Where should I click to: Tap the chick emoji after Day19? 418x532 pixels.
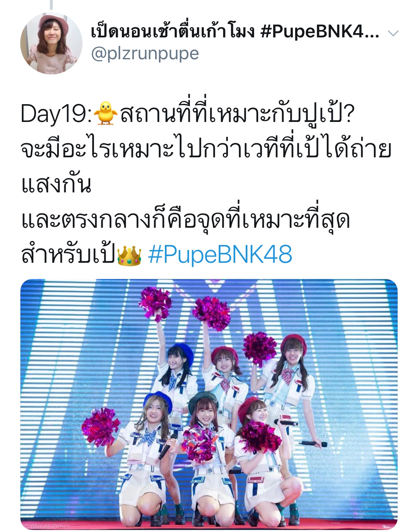coord(105,114)
